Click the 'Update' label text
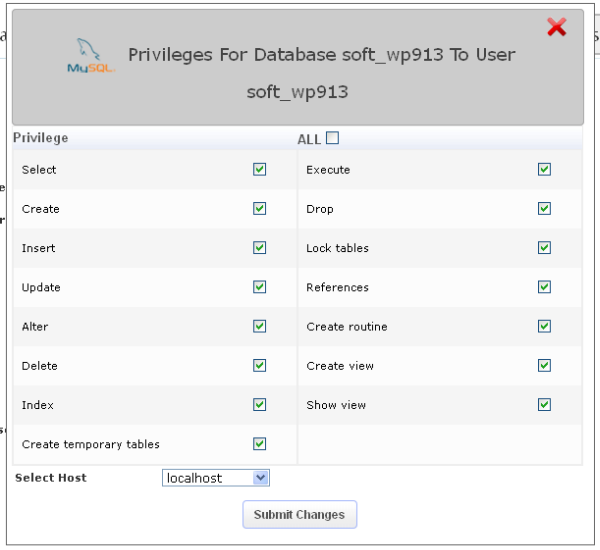This screenshot has width=600, height=550. tap(41, 287)
